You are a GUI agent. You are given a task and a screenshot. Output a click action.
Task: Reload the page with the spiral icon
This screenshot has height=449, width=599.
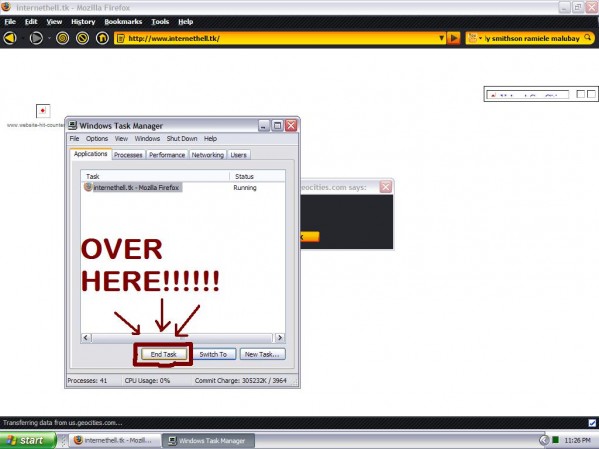(63, 38)
